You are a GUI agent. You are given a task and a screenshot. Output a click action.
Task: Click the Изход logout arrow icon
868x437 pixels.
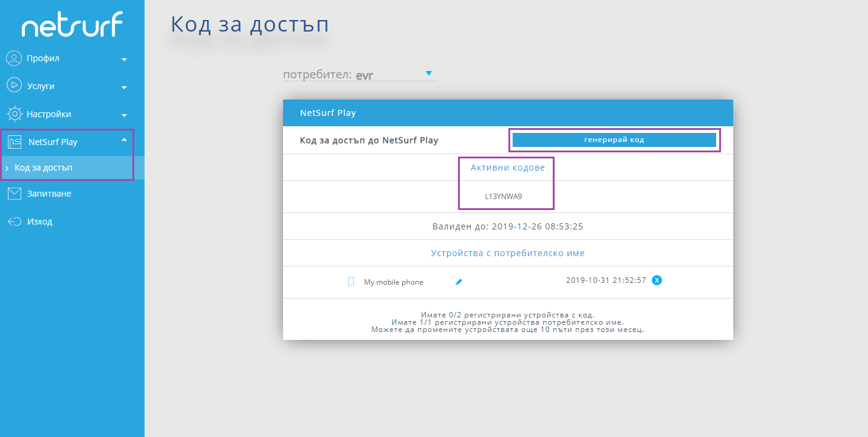(x=14, y=222)
